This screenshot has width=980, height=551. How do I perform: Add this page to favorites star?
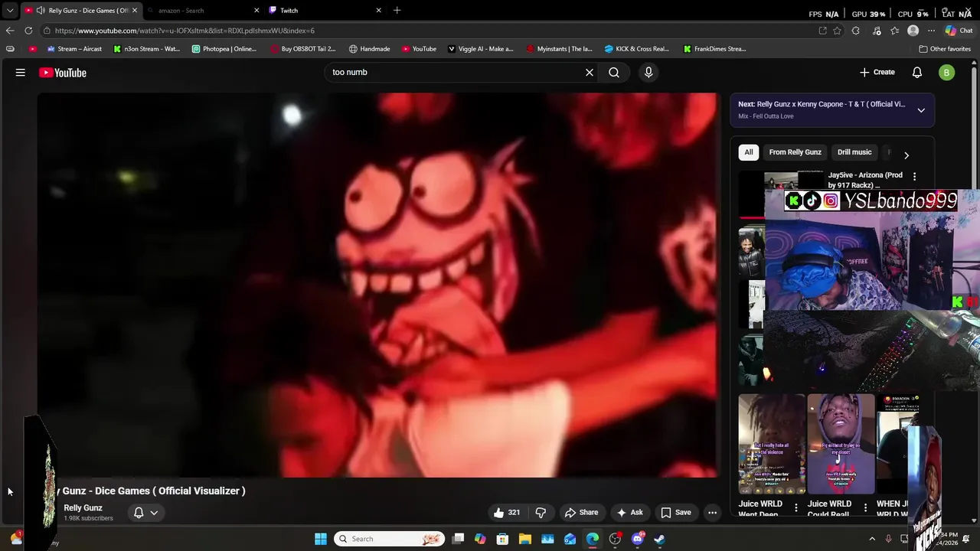click(838, 31)
